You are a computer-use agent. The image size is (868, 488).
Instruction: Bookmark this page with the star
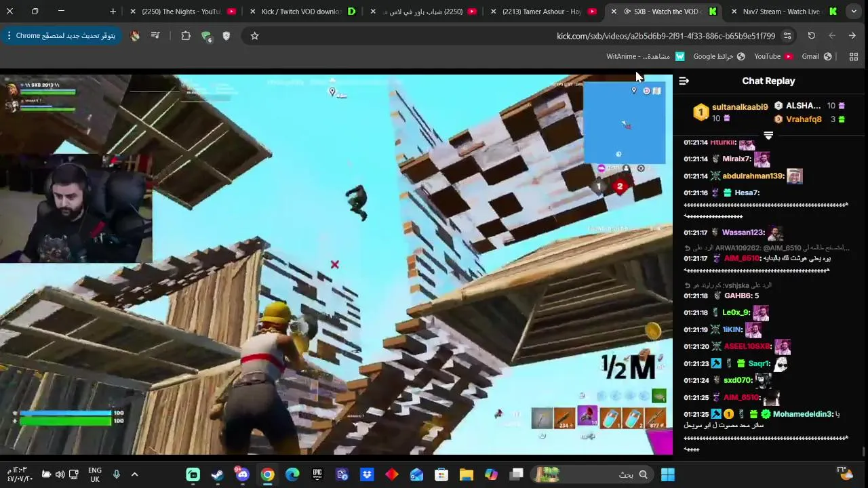coord(254,36)
